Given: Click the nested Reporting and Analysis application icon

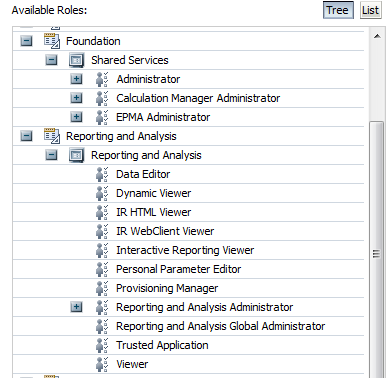Looking at the screenshot, I should (77, 155).
